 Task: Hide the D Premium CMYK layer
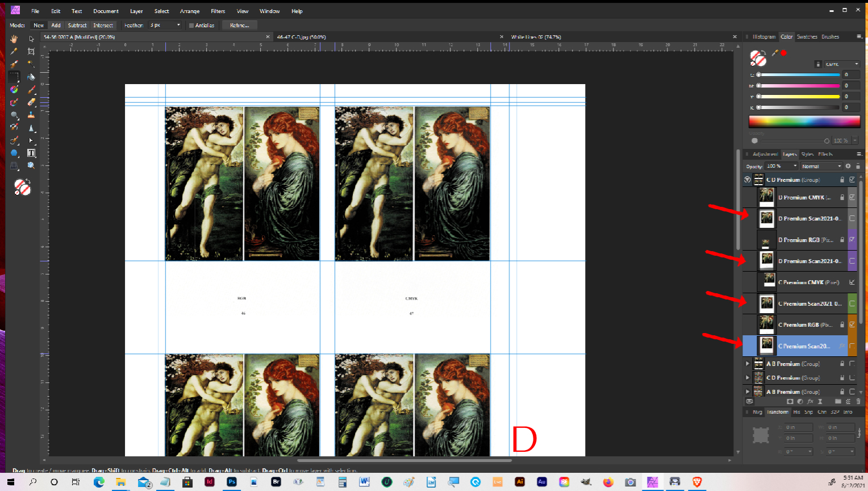852,197
